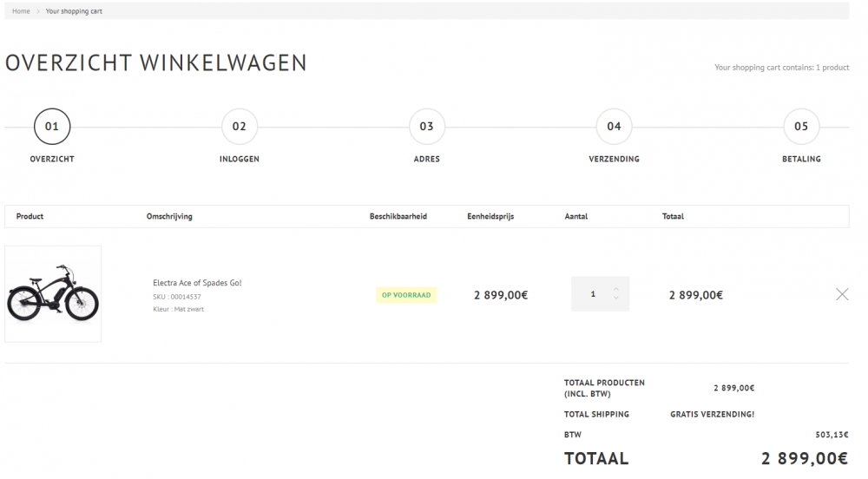868x479 pixels.
Task: Click the Omschrijving column header
Action: (169, 216)
